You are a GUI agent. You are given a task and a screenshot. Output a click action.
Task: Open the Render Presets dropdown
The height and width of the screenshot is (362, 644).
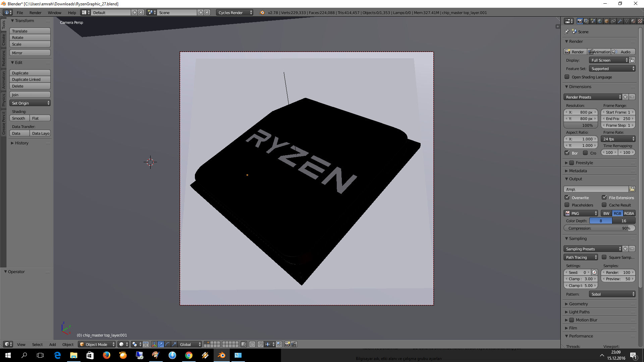[593, 97]
